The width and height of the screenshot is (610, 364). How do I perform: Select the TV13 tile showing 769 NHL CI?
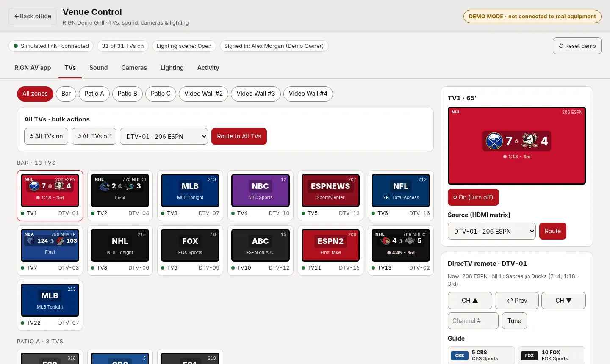[x=401, y=251]
